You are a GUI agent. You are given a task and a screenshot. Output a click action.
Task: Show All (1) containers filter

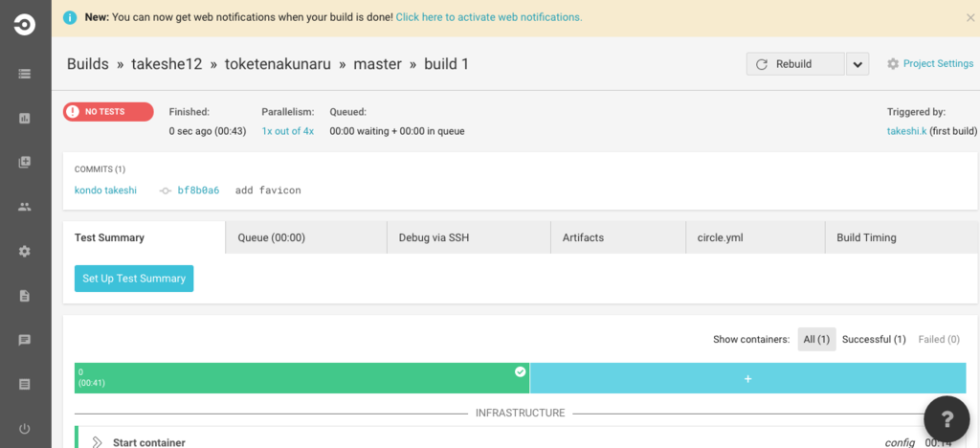[817, 339]
